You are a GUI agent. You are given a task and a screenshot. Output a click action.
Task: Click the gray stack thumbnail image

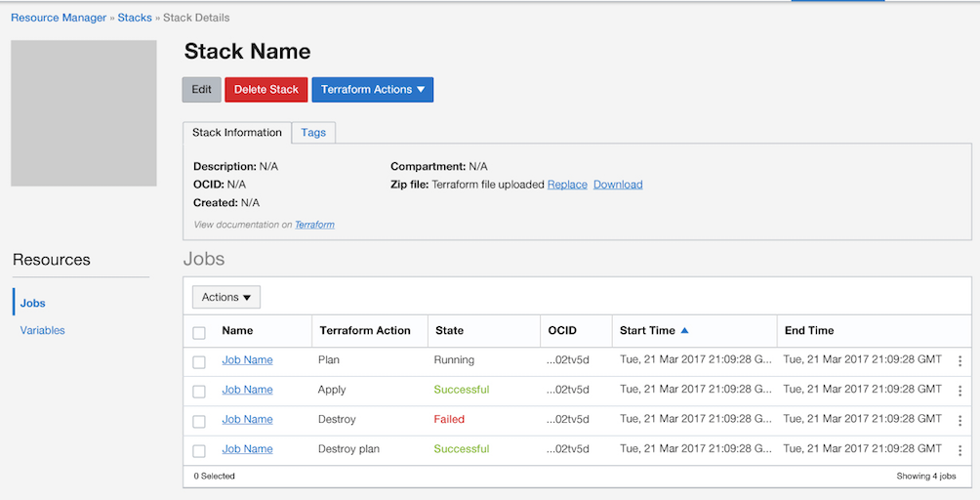click(84, 113)
